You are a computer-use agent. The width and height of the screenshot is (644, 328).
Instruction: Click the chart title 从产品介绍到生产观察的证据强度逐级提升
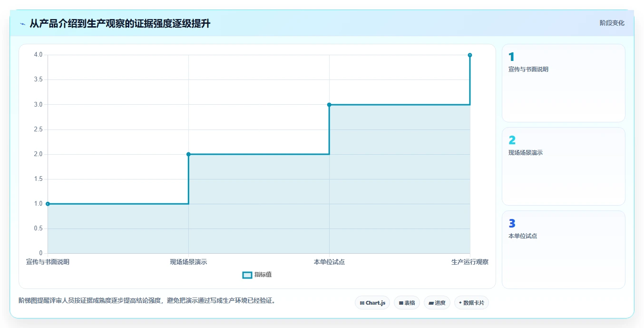(x=120, y=24)
